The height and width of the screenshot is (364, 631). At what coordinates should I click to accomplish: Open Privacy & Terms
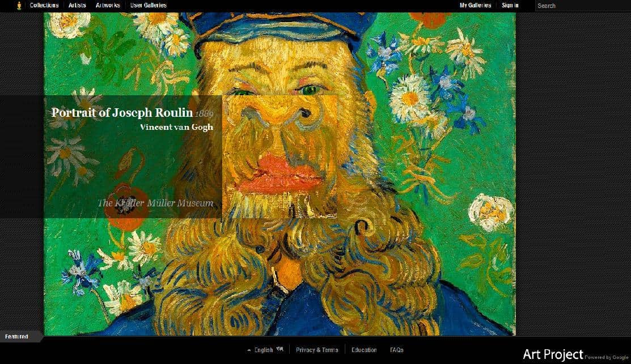[317, 350]
